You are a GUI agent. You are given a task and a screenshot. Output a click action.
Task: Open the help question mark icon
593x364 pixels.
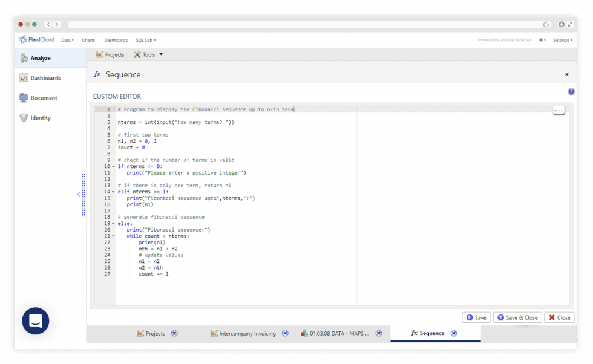pos(571,91)
